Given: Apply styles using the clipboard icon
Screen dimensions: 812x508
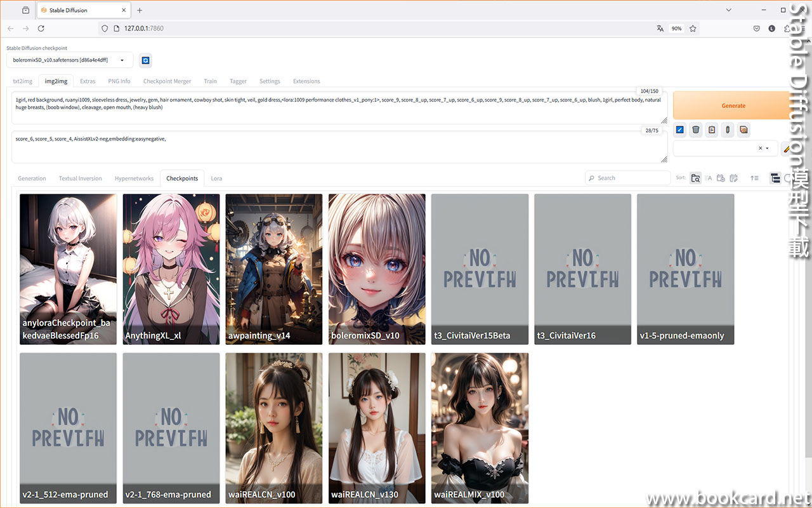Looking at the screenshot, I should tap(711, 130).
